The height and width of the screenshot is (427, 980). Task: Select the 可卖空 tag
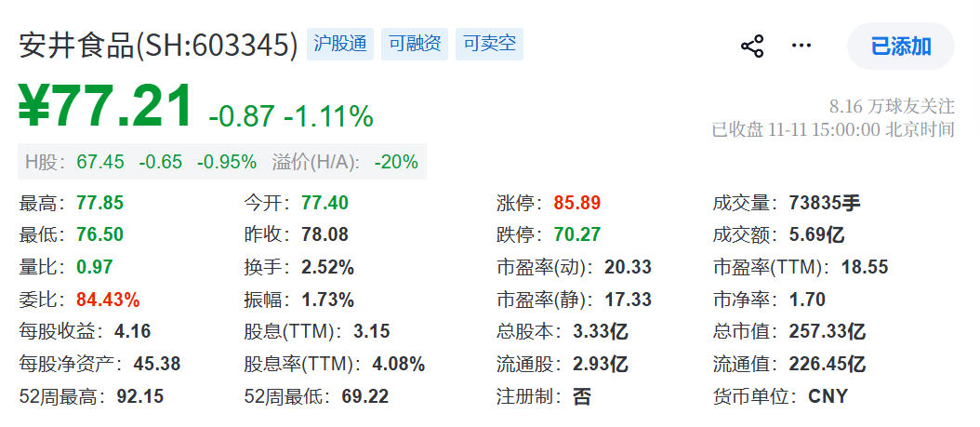(489, 45)
